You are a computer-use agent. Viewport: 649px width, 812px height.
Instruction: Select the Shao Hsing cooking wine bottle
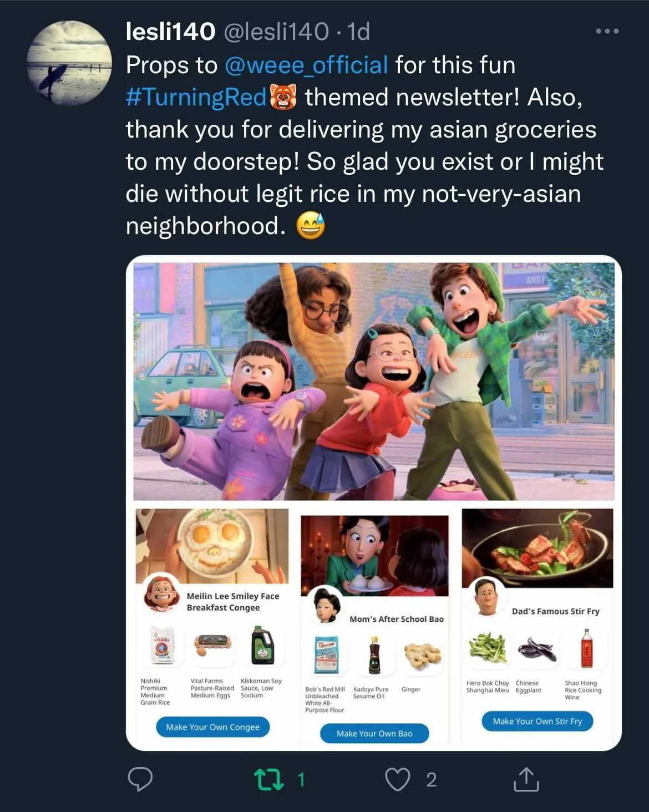586,648
